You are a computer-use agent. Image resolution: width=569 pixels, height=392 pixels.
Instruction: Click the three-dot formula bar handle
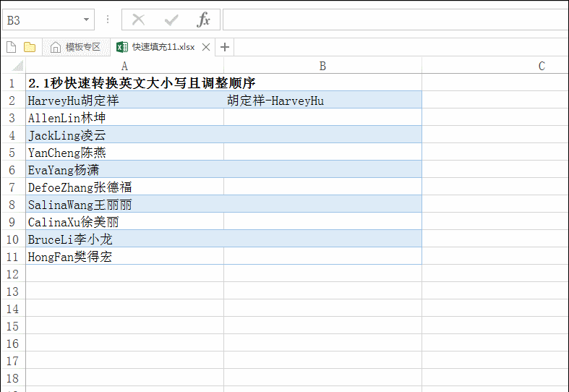point(108,20)
